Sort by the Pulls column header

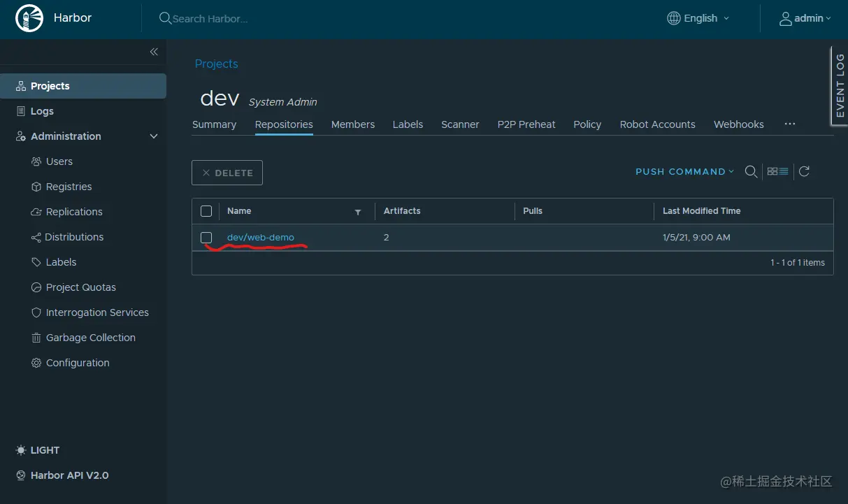tap(533, 211)
